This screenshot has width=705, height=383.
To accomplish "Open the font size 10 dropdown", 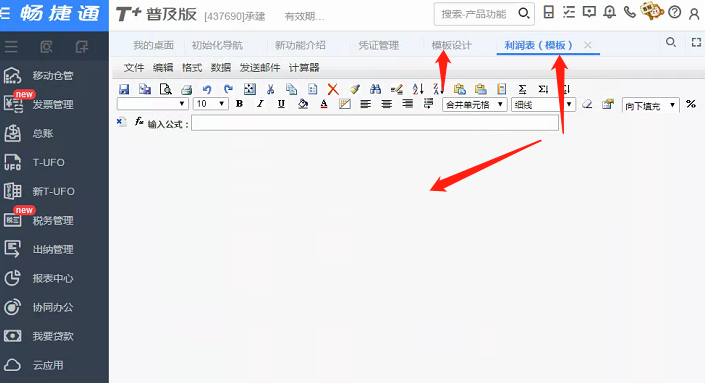I will tap(210, 104).
